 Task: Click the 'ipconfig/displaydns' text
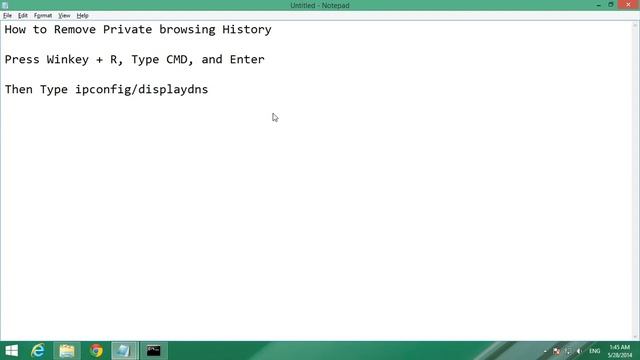[x=142, y=90]
